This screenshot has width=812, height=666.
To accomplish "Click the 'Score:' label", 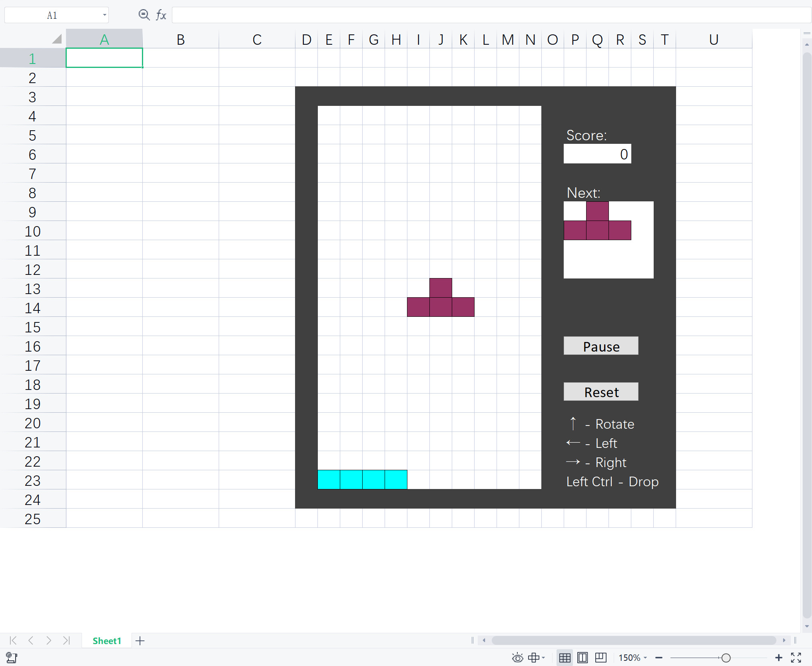I will coord(587,135).
